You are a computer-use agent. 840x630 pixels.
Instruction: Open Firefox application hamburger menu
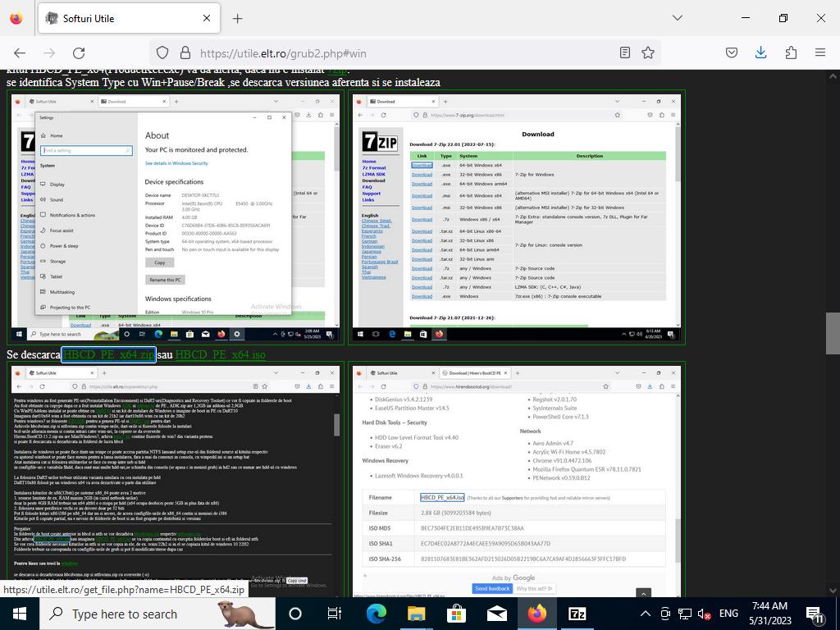tap(819, 52)
